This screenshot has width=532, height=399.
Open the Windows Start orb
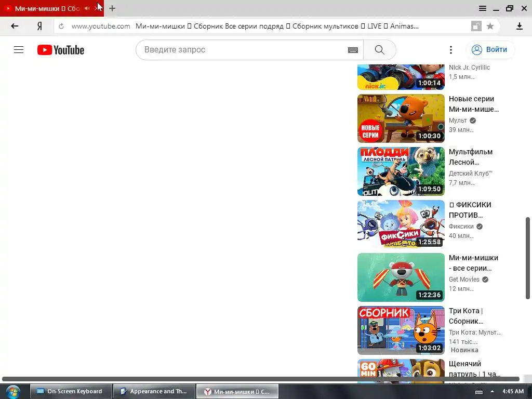(x=12, y=392)
